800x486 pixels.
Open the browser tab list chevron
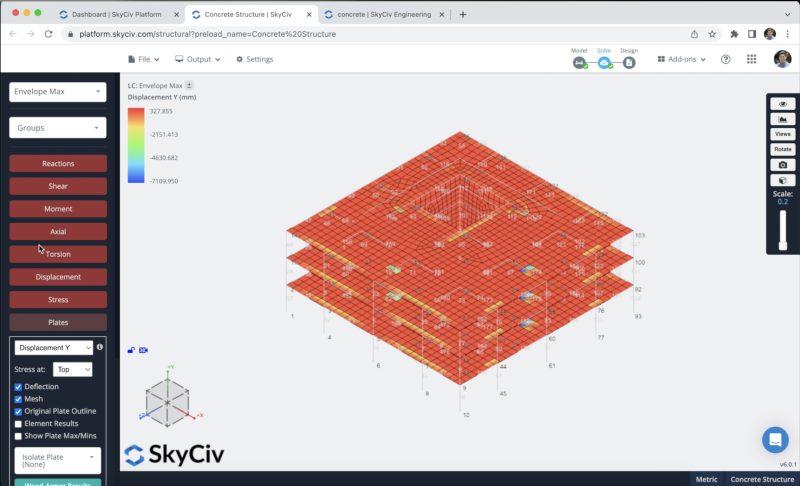(x=787, y=14)
